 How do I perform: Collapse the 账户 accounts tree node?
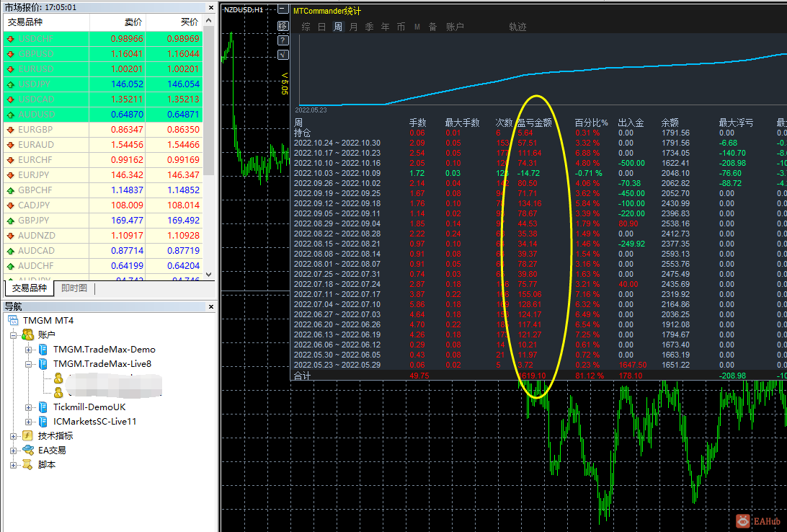click(13, 334)
